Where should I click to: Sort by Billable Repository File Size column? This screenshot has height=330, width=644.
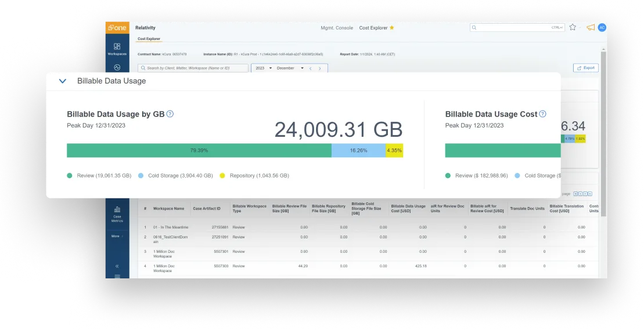pos(329,209)
